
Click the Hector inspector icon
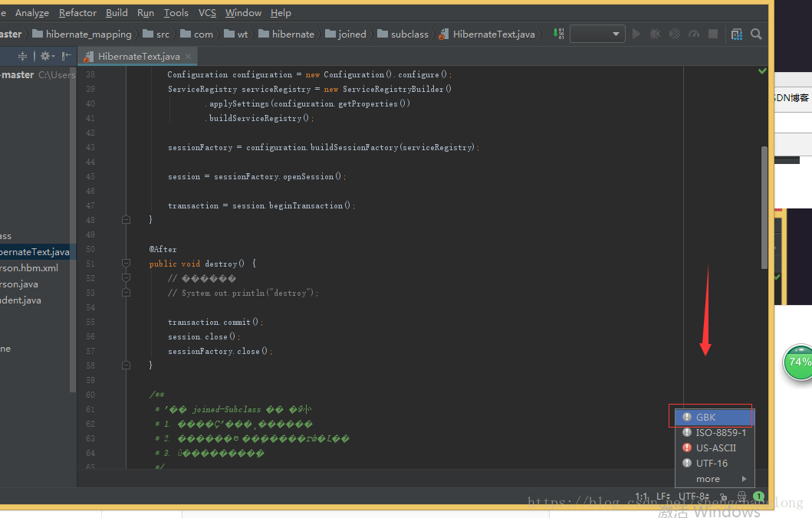(741, 497)
